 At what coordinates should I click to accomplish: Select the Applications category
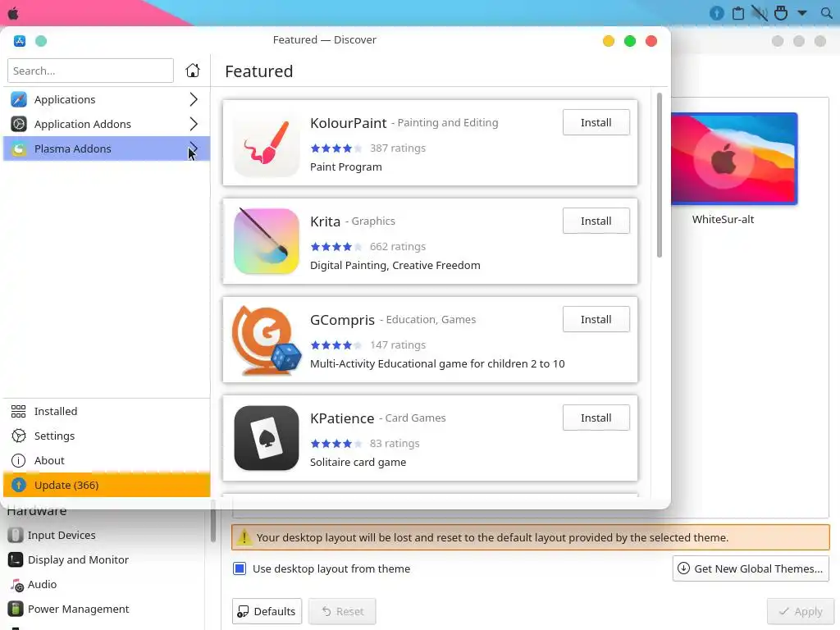coord(106,99)
